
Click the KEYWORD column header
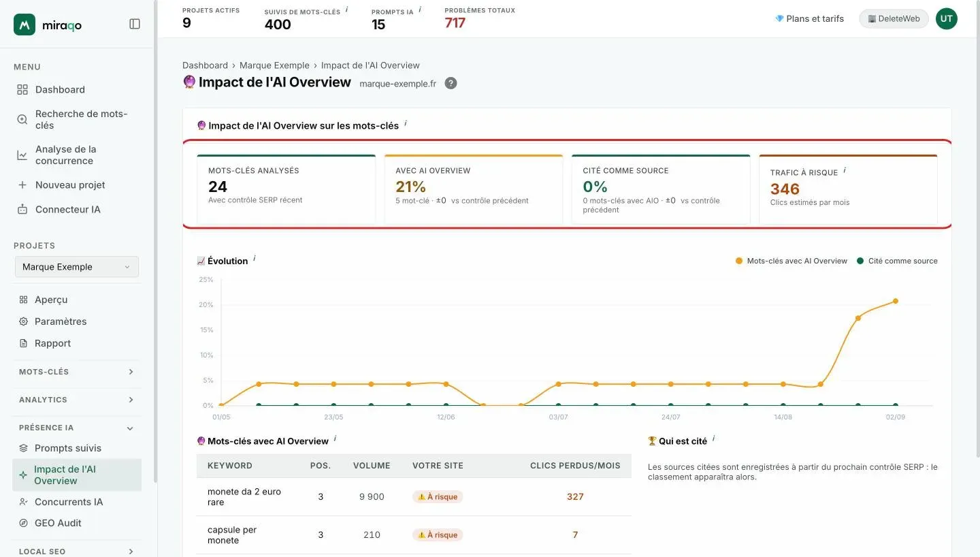(x=230, y=466)
